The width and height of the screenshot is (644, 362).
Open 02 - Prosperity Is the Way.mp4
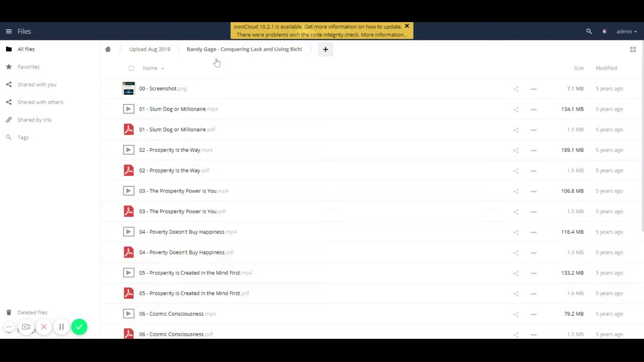pos(176,150)
